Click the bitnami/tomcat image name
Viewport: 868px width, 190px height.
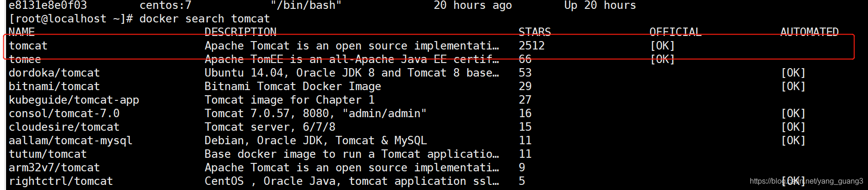(54, 86)
